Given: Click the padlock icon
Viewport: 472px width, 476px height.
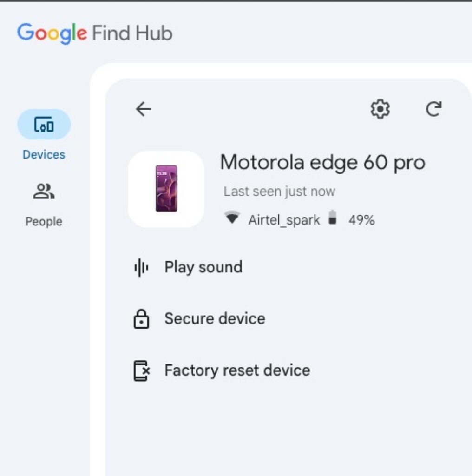Looking at the screenshot, I should [x=141, y=319].
